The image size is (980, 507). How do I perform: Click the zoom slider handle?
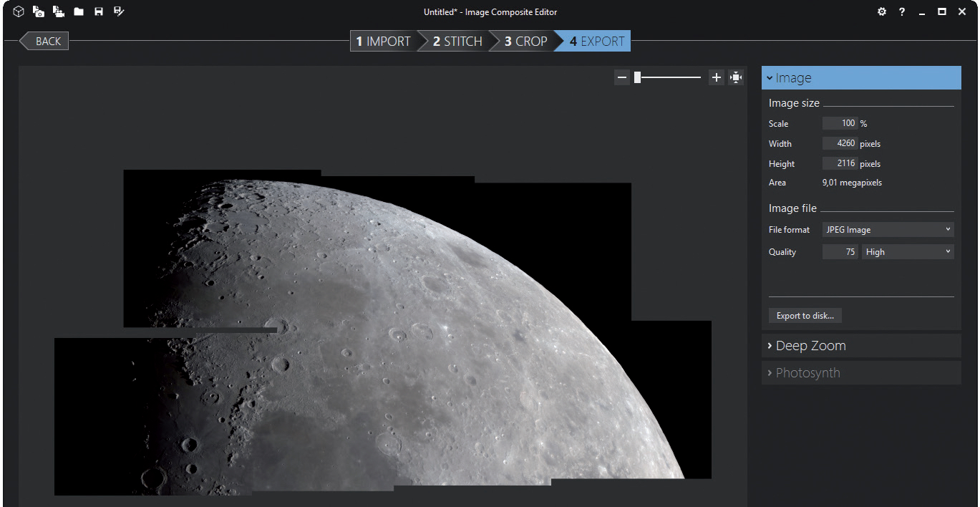pyautogui.click(x=637, y=77)
